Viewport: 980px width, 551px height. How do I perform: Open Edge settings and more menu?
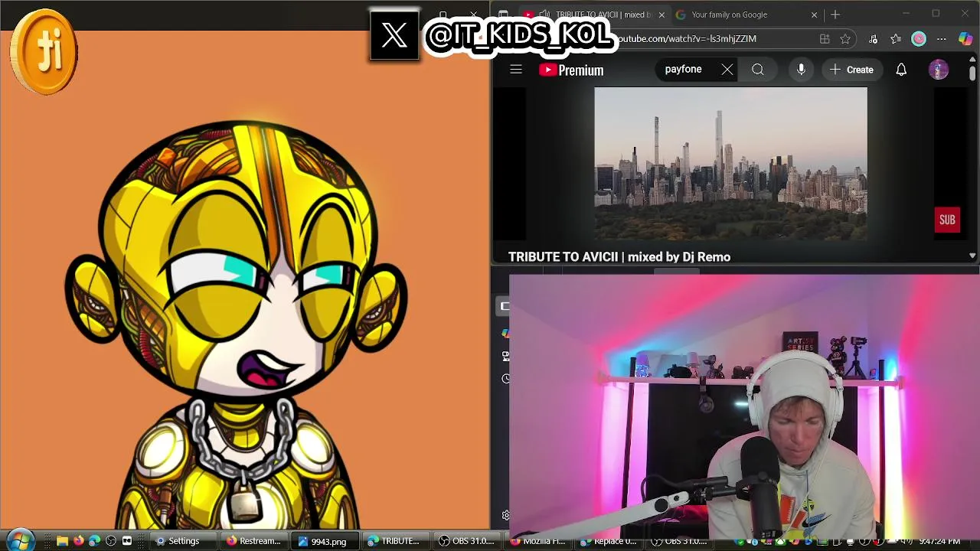[942, 39]
